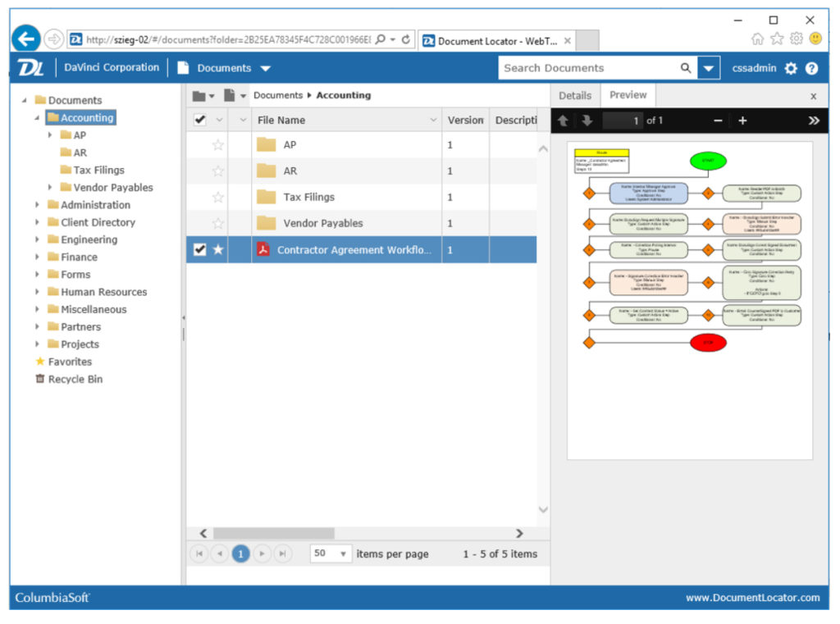The height and width of the screenshot is (624, 840).
Task: Unfavorite Contractor Agreement Workflow star
Action: (218, 249)
